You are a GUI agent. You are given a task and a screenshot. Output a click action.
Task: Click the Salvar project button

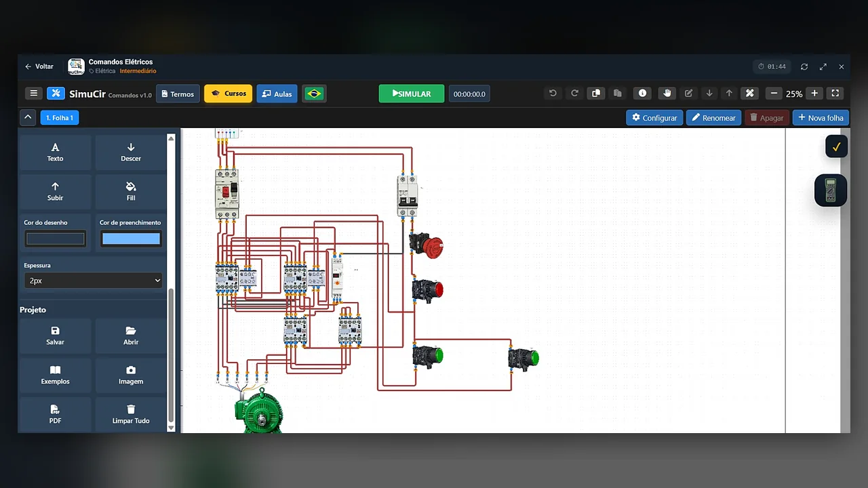[56, 336]
